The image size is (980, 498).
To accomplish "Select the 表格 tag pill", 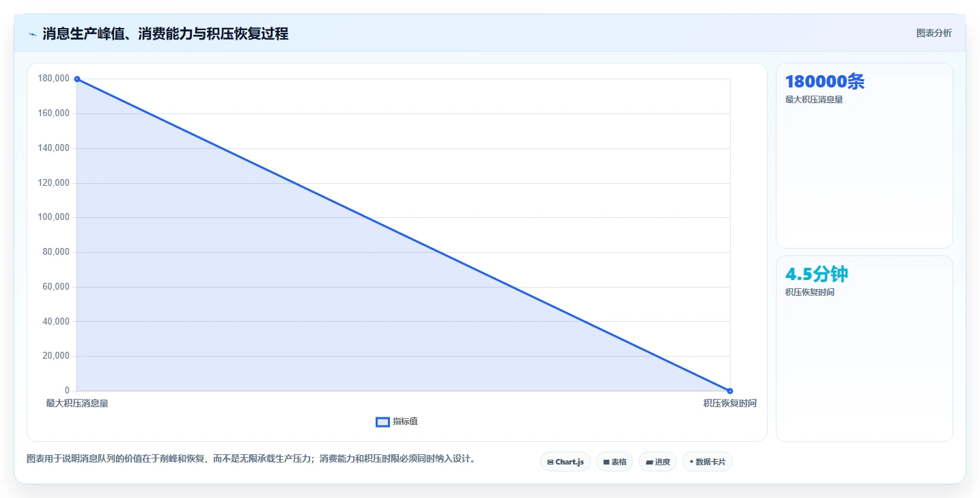I will point(615,462).
